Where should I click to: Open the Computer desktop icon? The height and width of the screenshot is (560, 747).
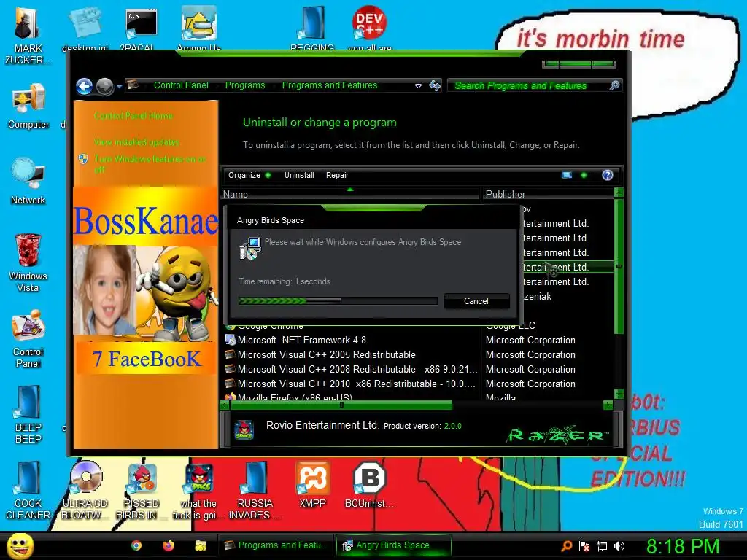[28, 106]
